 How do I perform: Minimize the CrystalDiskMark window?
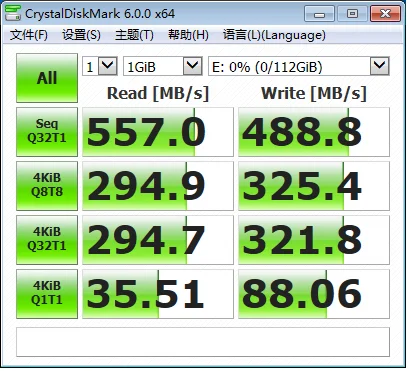coord(319,14)
